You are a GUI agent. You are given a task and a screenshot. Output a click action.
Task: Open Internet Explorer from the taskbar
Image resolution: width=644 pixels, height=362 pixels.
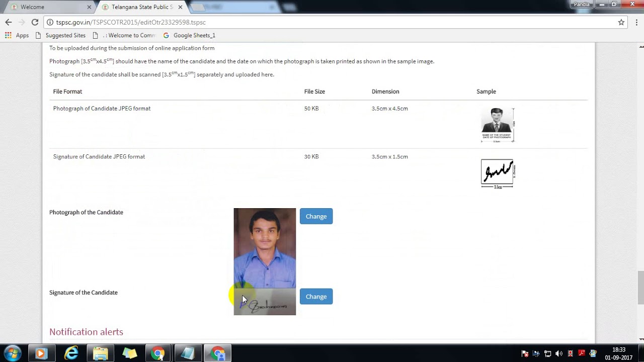pos(71,353)
